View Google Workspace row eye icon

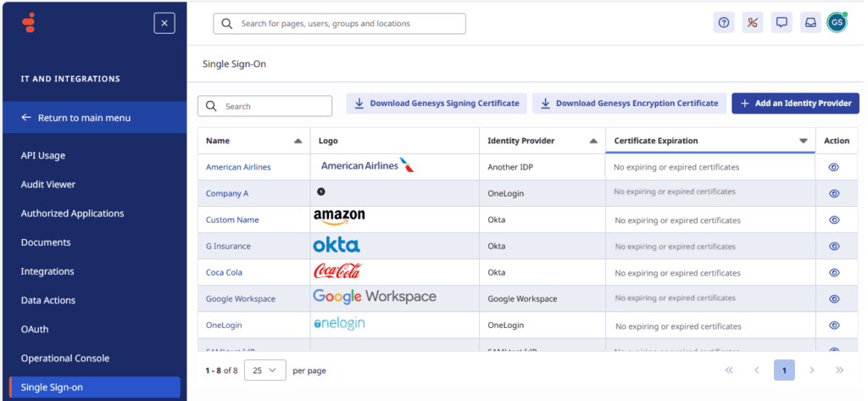pos(834,298)
